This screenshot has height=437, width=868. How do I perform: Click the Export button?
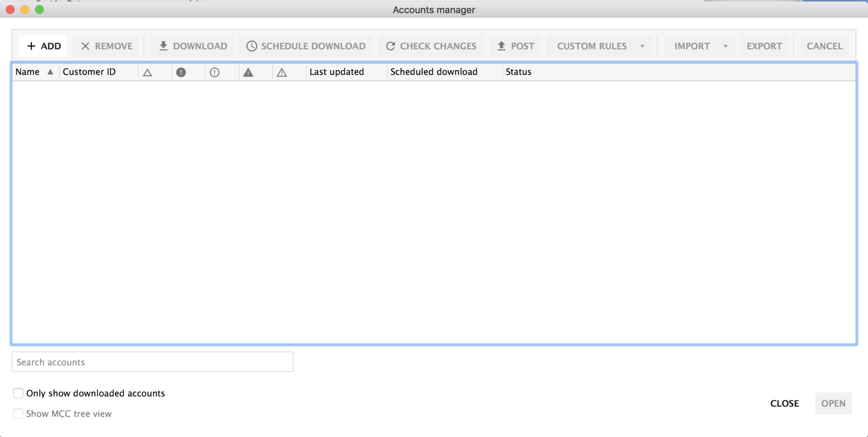(764, 46)
